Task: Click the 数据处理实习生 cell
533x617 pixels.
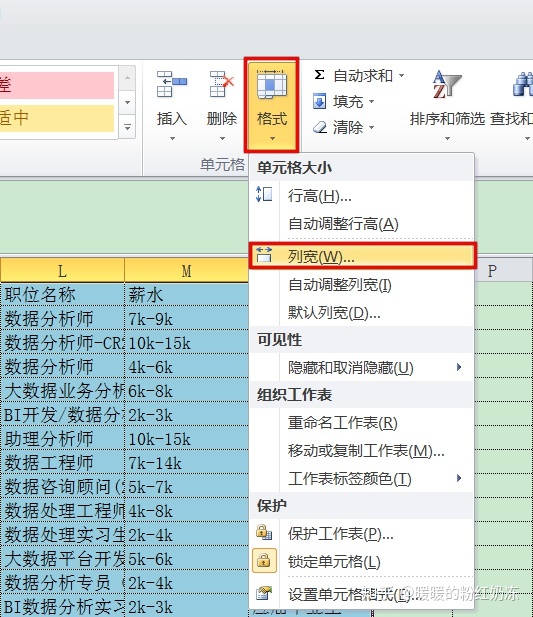Action: pos(62,534)
